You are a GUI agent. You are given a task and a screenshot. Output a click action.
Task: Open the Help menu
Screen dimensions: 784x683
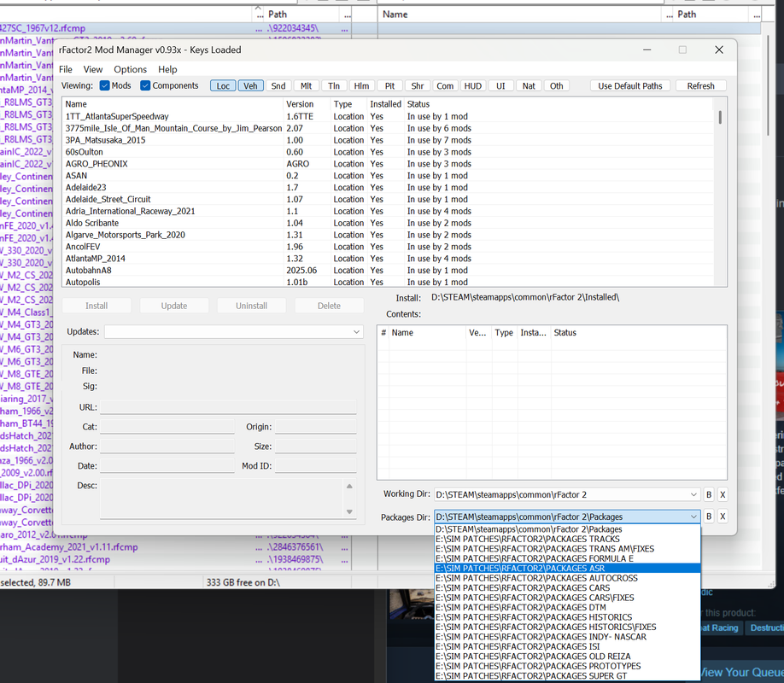[x=167, y=69]
